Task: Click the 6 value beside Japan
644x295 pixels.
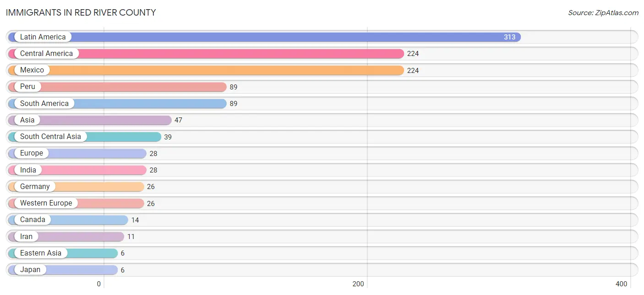Action: [x=123, y=270]
